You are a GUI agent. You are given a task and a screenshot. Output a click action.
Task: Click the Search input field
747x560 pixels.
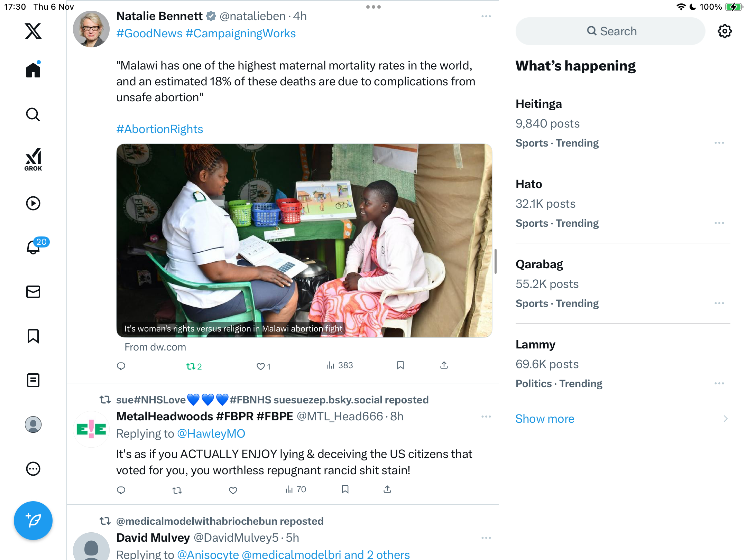(610, 31)
